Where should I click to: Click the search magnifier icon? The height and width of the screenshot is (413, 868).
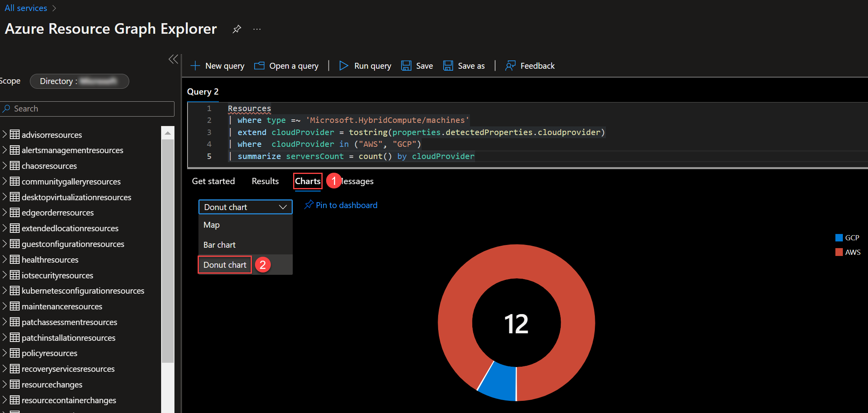coord(6,108)
